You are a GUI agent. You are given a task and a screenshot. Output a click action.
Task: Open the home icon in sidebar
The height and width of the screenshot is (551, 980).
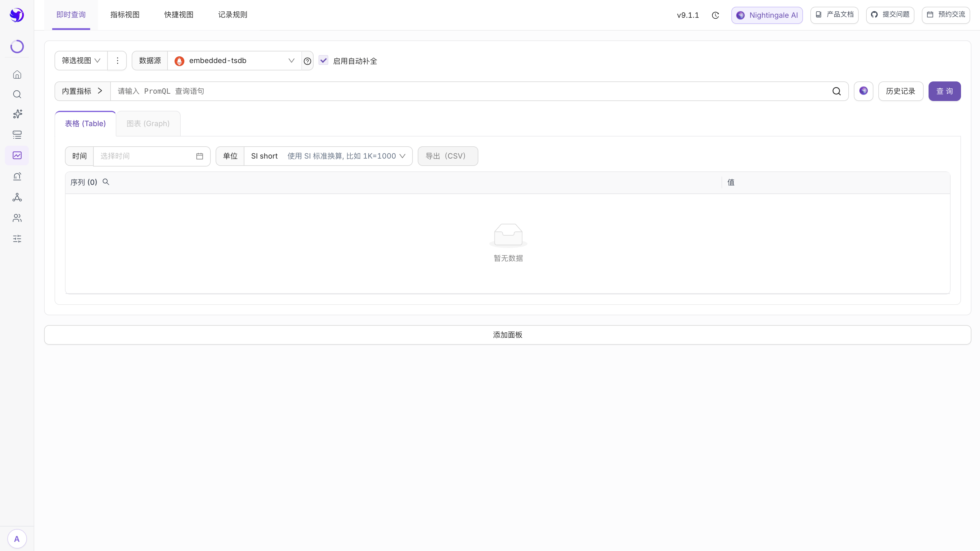(17, 74)
